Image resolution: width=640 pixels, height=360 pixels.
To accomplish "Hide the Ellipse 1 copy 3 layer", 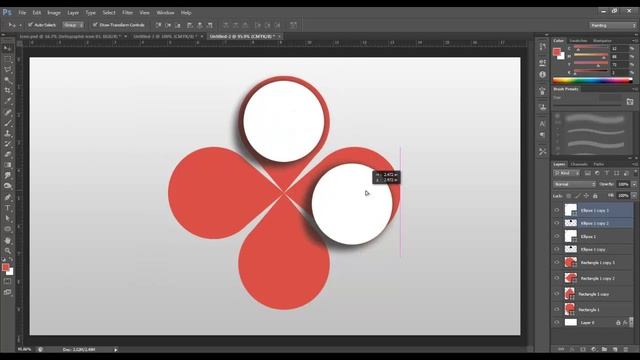I will [x=557, y=210].
